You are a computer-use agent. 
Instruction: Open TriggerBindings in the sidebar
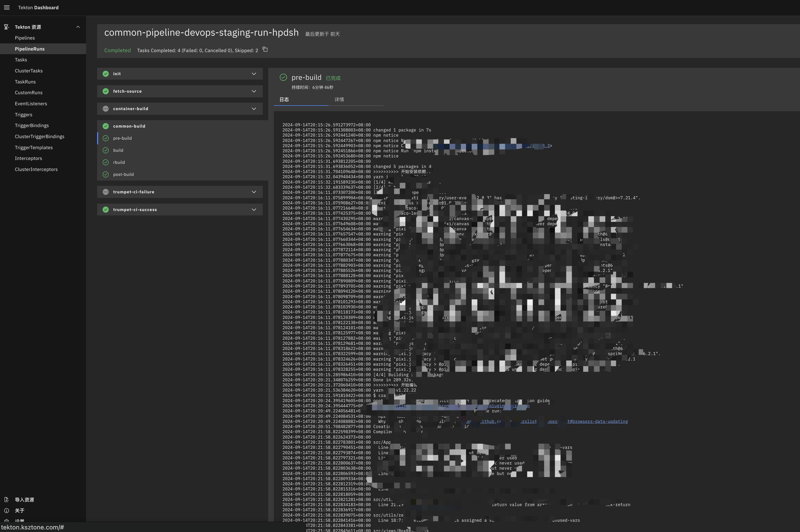(x=43, y=126)
